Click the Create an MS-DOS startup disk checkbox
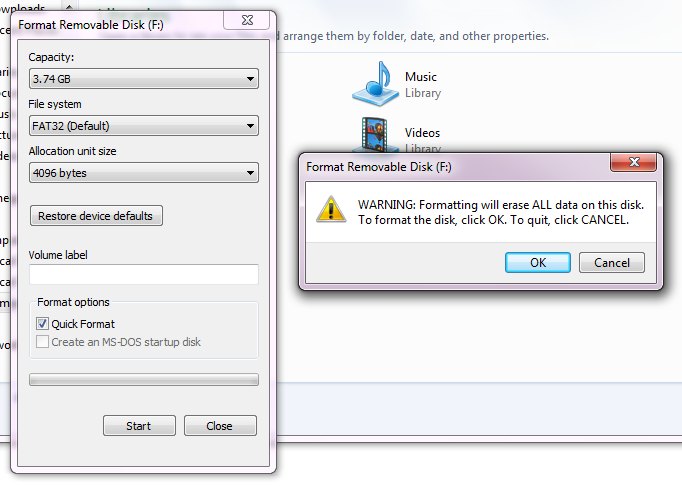682x486 pixels. (x=43, y=342)
